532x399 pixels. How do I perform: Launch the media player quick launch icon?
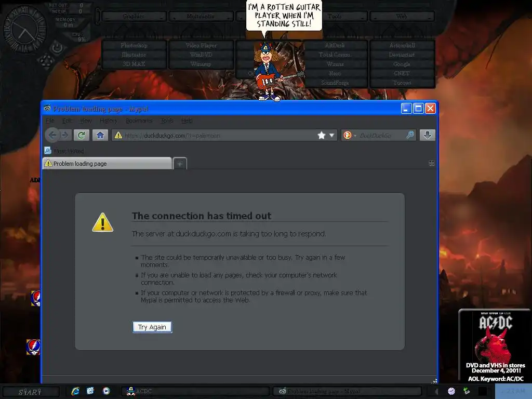click(106, 391)
